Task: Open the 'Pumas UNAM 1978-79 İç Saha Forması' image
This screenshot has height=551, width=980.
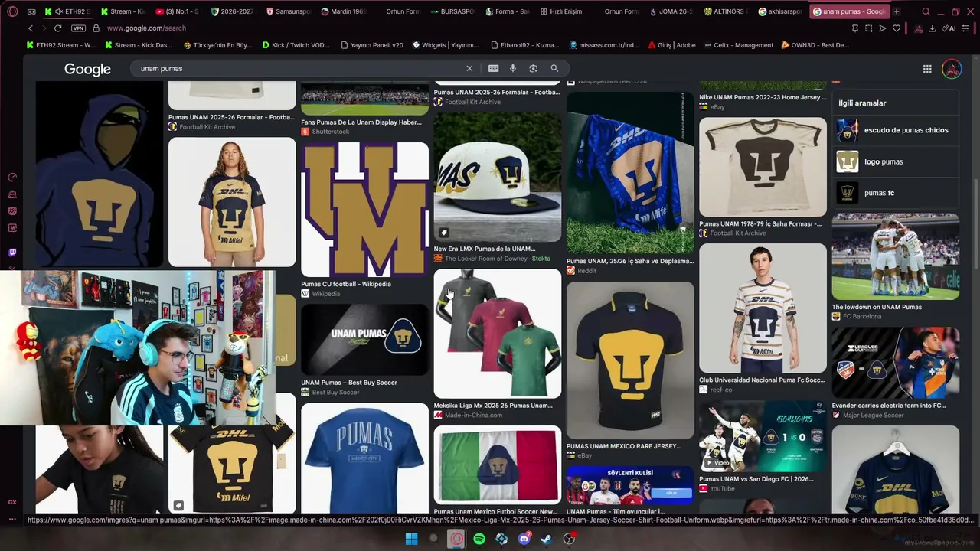Action: (763, 167)
